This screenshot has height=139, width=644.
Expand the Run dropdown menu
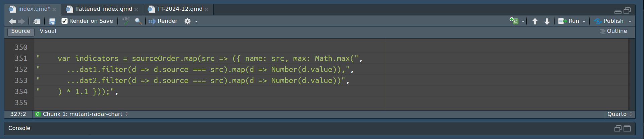(584, 21)
